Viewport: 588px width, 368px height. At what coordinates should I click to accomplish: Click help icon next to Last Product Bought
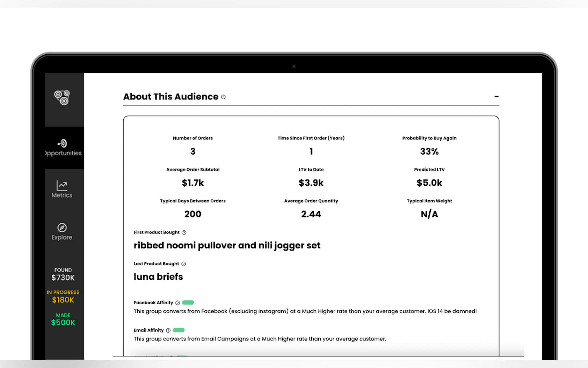coord(184,264)
